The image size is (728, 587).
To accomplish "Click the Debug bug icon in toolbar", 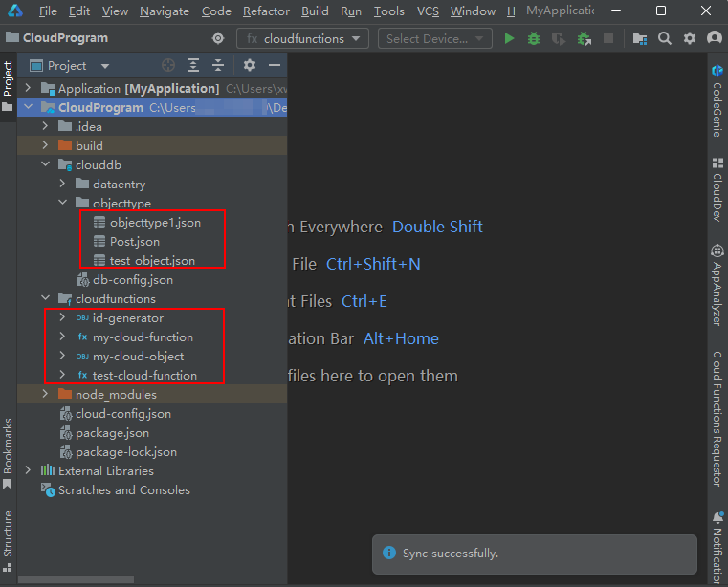I will pyautogui.click(x=534, y=38).
